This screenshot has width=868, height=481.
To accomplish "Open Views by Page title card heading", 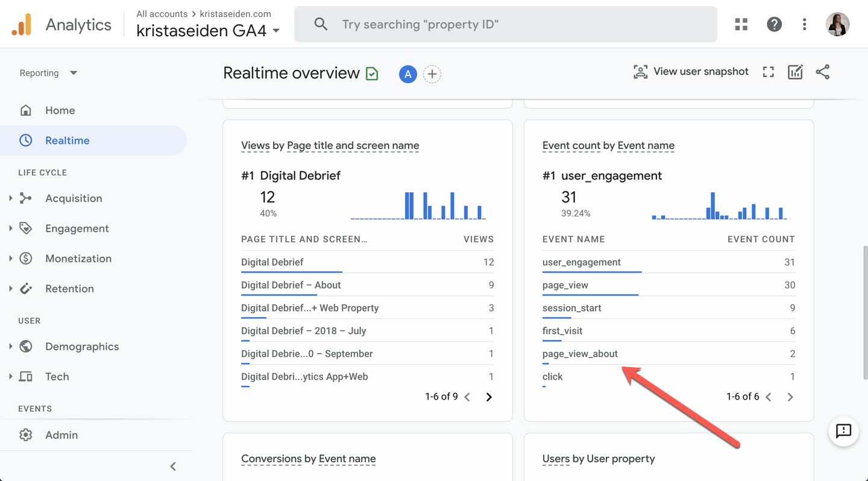I will pos(330,145).
